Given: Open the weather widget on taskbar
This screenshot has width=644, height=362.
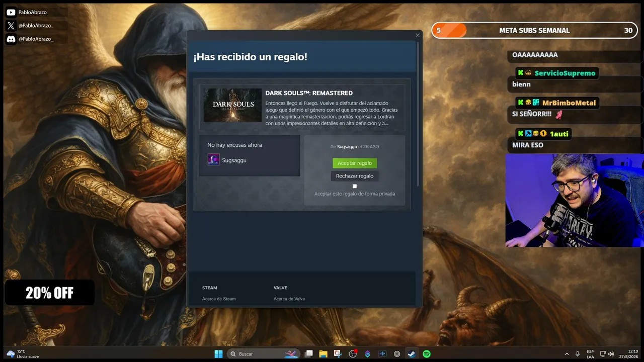Looking at the screenshot, I should point(23,354).
